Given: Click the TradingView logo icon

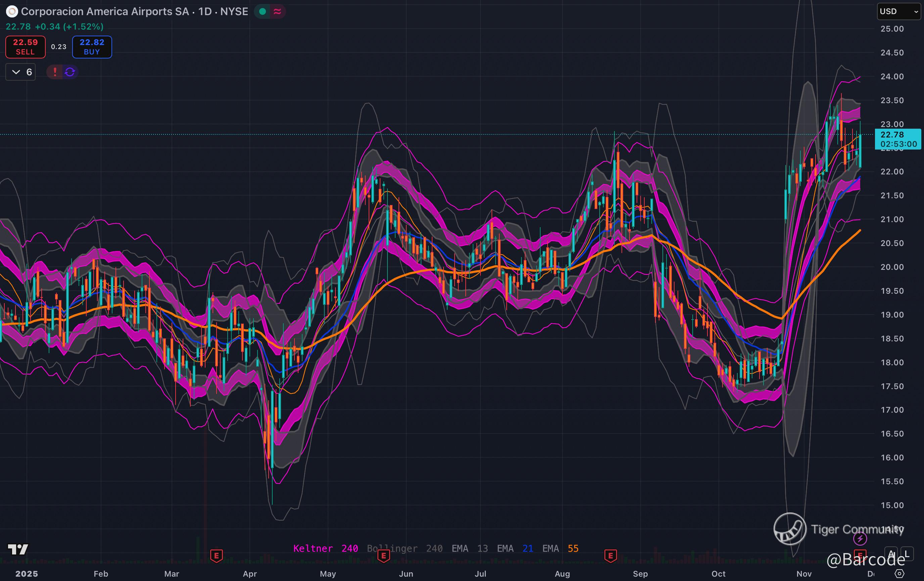Looking at the screenshot, I should click(x=18, y=549).
